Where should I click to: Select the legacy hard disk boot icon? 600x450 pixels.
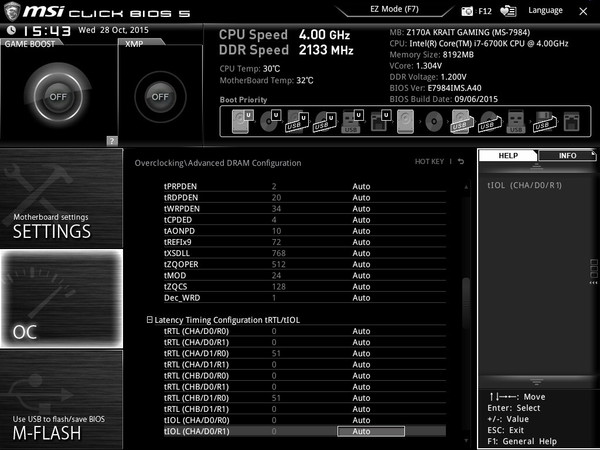405,121
